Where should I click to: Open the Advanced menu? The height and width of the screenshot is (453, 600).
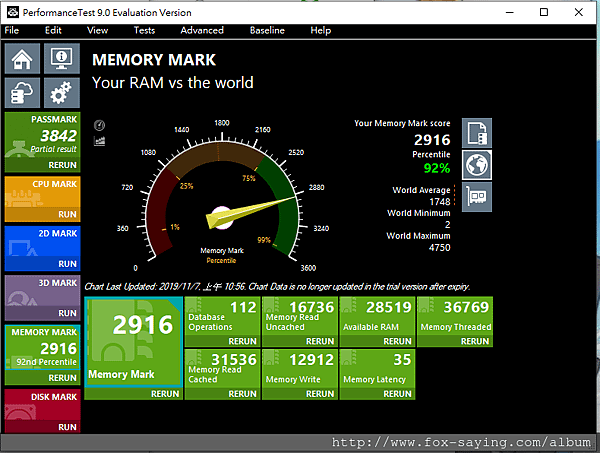point(202,31)
